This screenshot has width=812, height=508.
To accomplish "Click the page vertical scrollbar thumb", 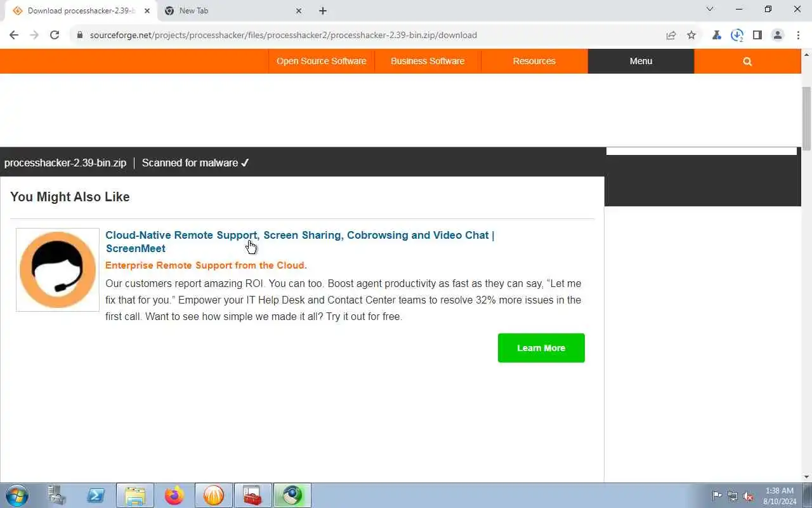I will (806, 118).
